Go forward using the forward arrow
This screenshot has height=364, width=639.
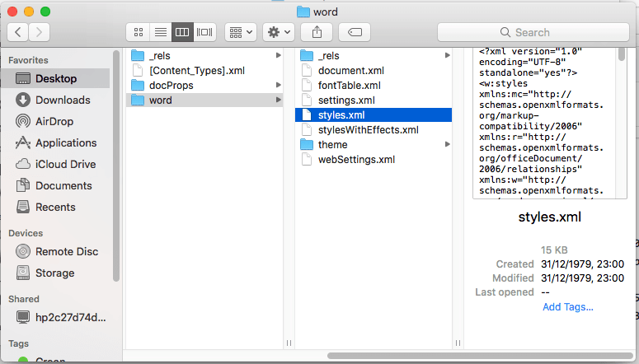39,32
